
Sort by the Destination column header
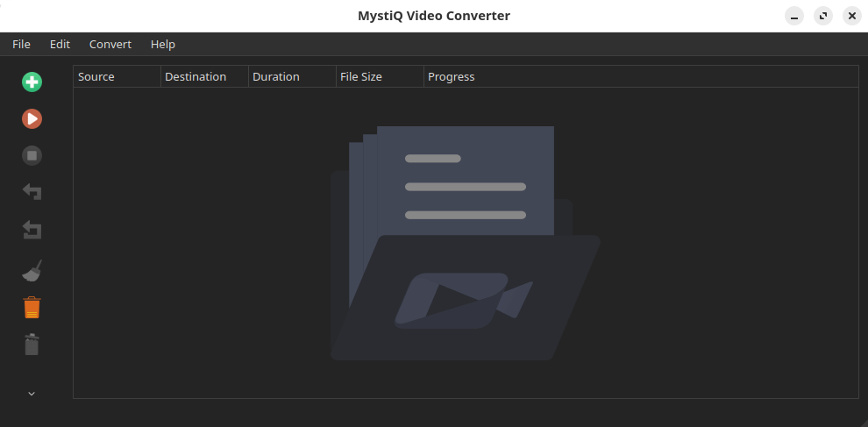pos(204,76)
